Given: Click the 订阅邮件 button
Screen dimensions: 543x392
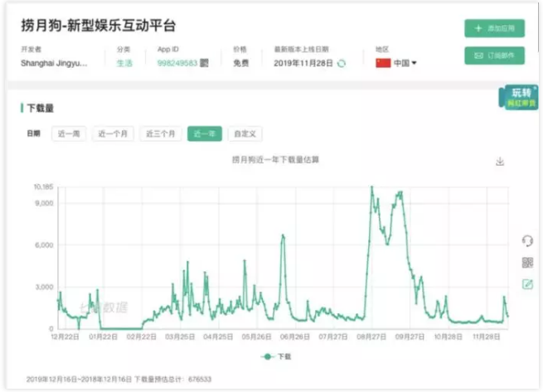Looking at the screenshot, I should 494,56.
